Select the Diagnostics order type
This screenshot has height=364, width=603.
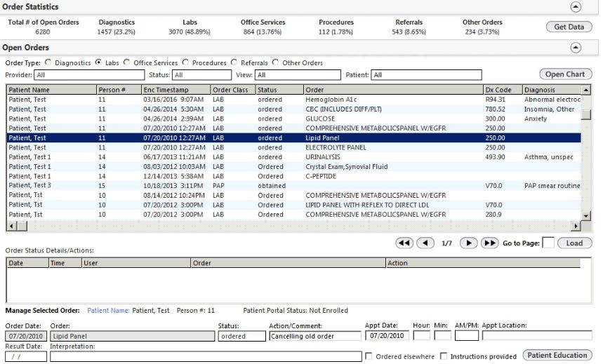pyautogui.click(x=48, y=62)
